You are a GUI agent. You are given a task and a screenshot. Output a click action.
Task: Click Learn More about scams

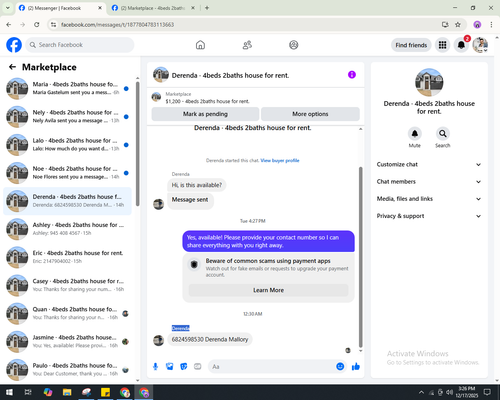point(268,290)
